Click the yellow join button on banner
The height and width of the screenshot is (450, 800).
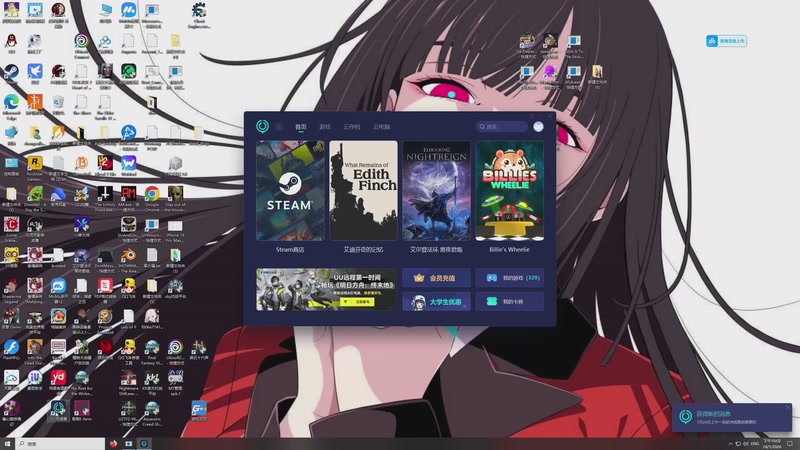click(x=357, y=302)
